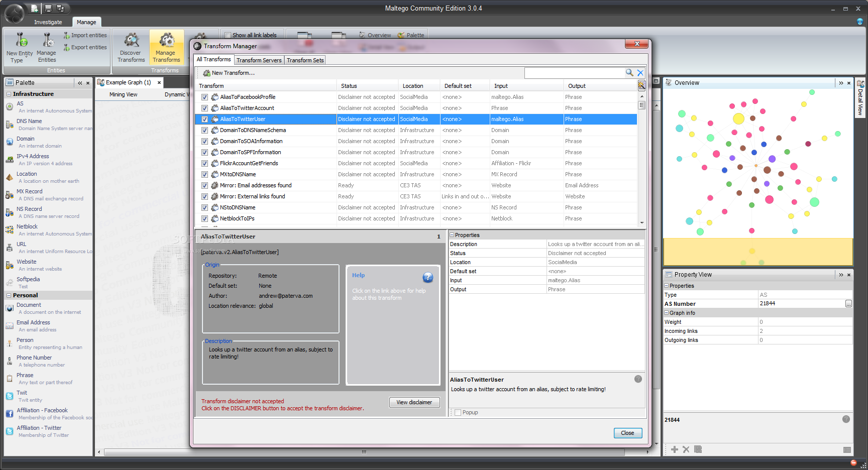The width and height of the screenshot is (868, 470).
Task: Click Palette panel minimize chevrons
Action: (80, 83)
